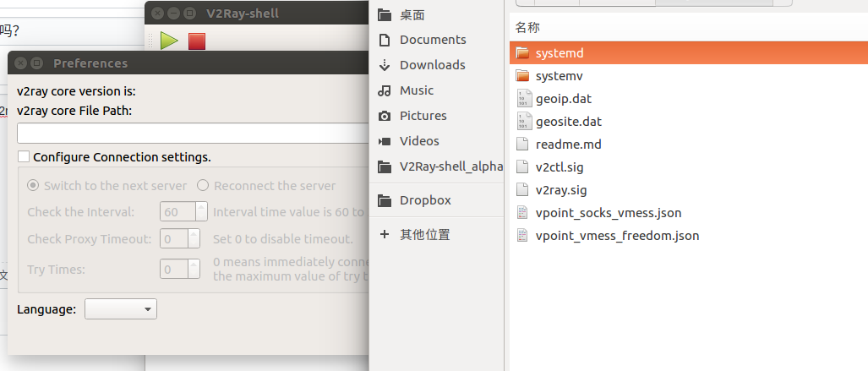This screenshot has width=868, height=371.
Task: Choose Reconnect the server radio
Action: 203,186
